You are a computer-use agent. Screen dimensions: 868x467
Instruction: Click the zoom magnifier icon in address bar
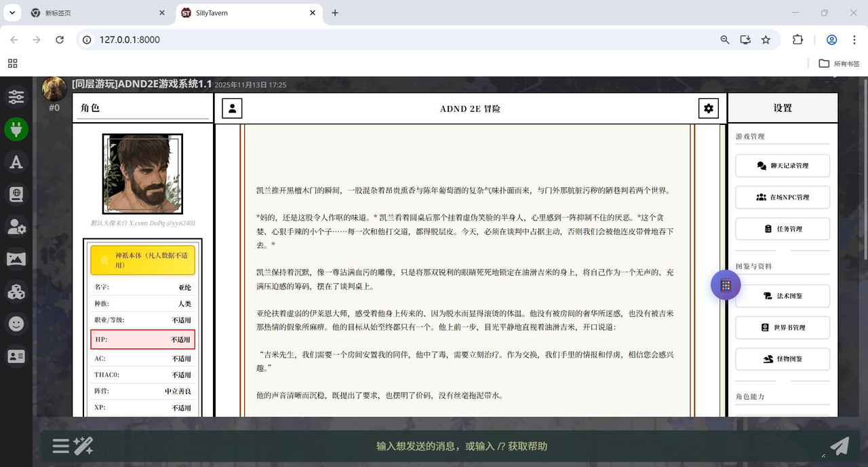click(725, 40)
